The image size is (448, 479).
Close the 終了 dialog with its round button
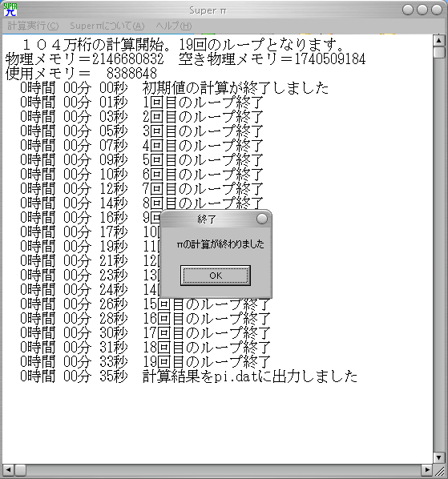pos(262,219)
